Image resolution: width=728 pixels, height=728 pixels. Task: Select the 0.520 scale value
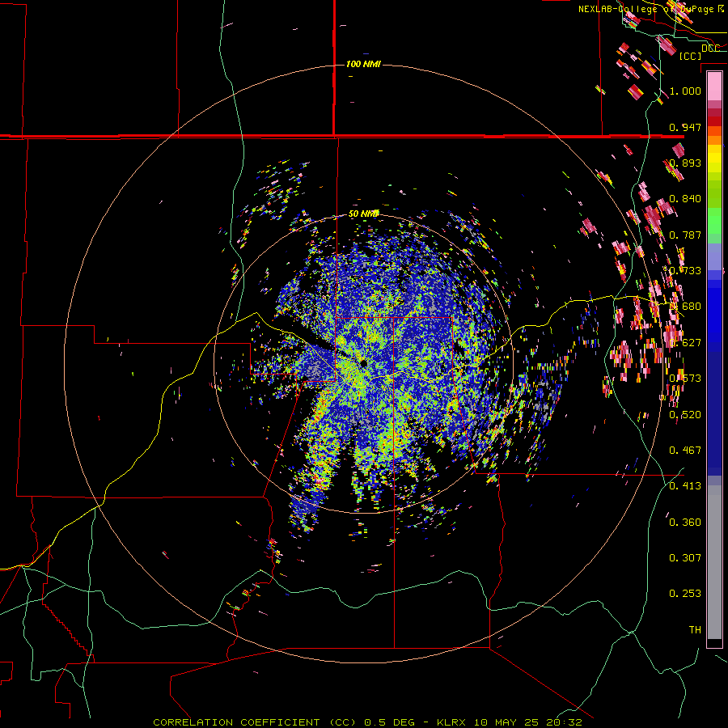(685, 415)
